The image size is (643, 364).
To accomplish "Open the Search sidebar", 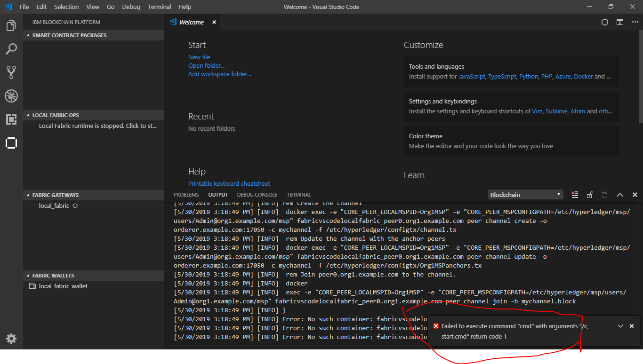I will click(x=11, y=49).
